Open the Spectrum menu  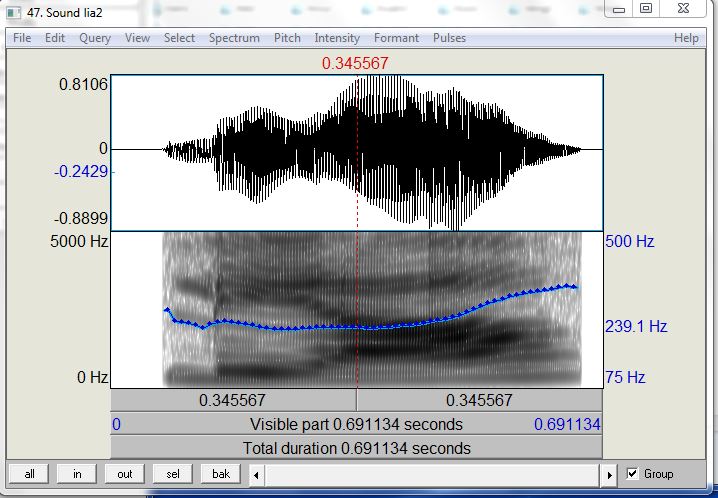click(234, 38)
